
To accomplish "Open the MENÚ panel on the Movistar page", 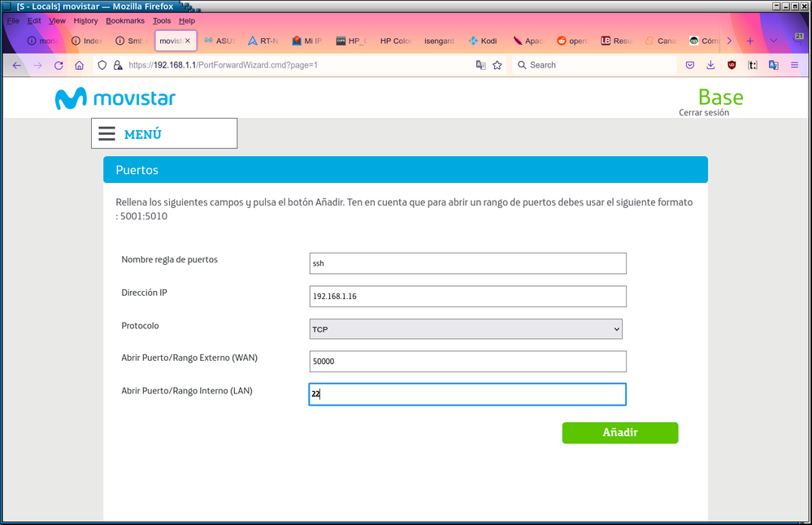I will (163, 132).
